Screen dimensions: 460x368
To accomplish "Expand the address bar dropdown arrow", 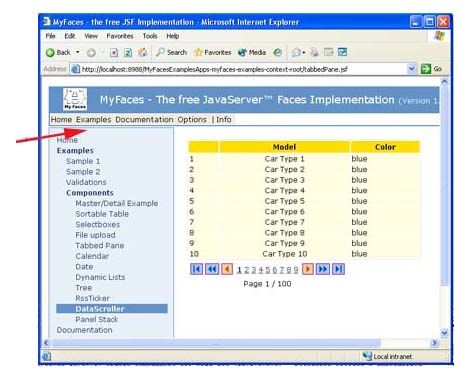I will (x=412, y=69).
